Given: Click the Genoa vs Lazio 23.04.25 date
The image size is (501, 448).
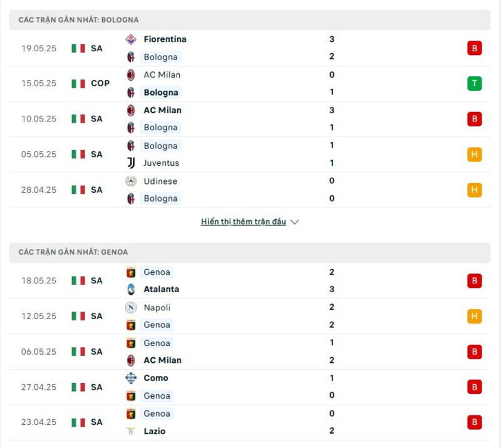Looking at the screenshot, I should (39, 422).
